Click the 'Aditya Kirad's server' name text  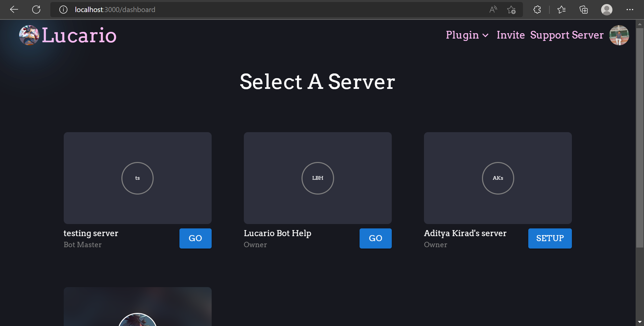(465, 233)
